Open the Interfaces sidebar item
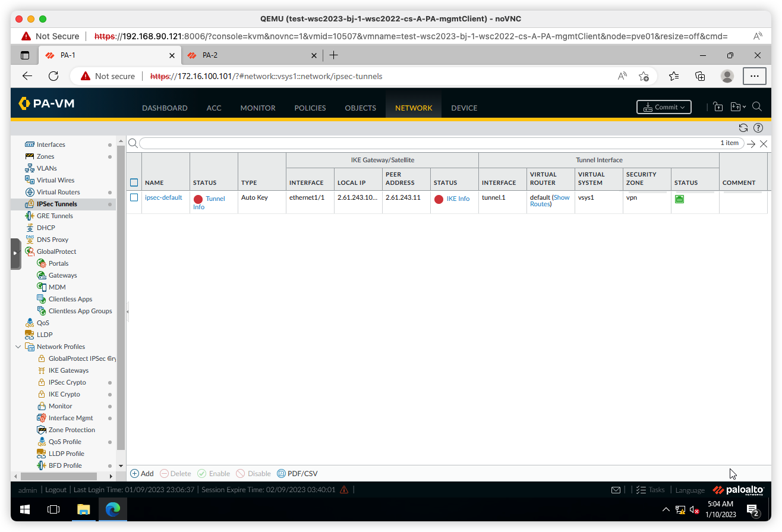Viewport: 782px width, 532px height. tap(51, 144)
